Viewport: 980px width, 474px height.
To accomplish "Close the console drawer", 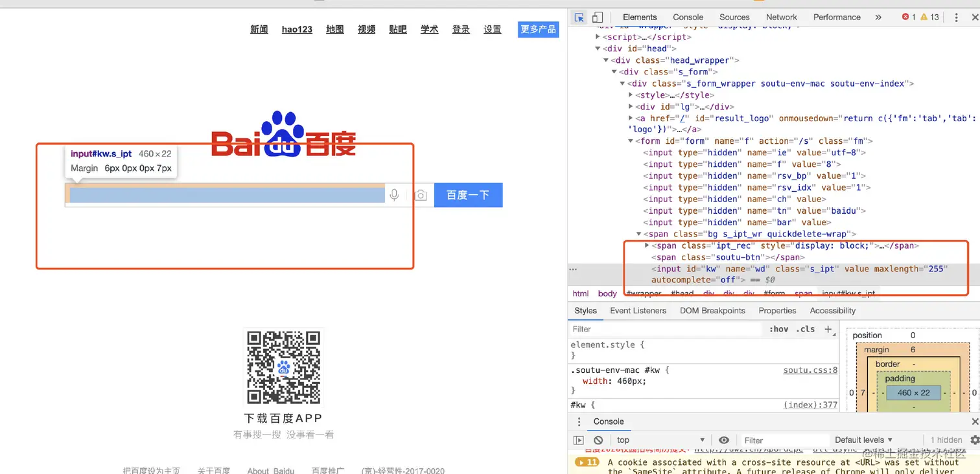I will coord(974,422).
